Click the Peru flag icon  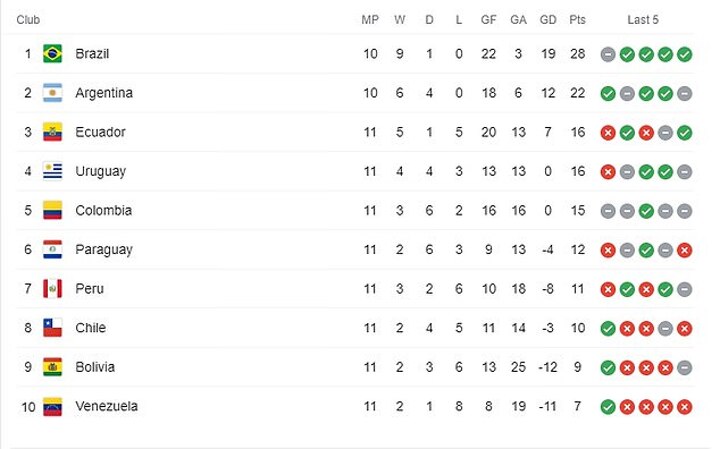(53, 289)
